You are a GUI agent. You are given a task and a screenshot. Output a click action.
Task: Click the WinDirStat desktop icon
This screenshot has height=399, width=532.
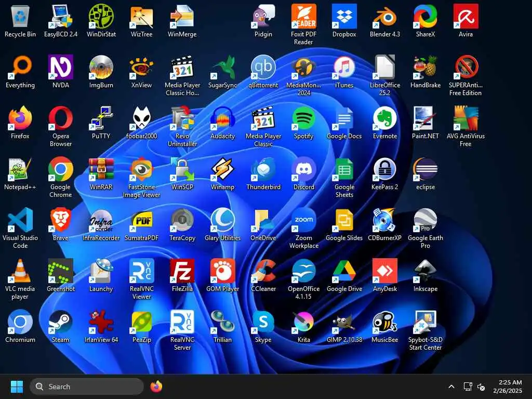click(x=101, y=16)
